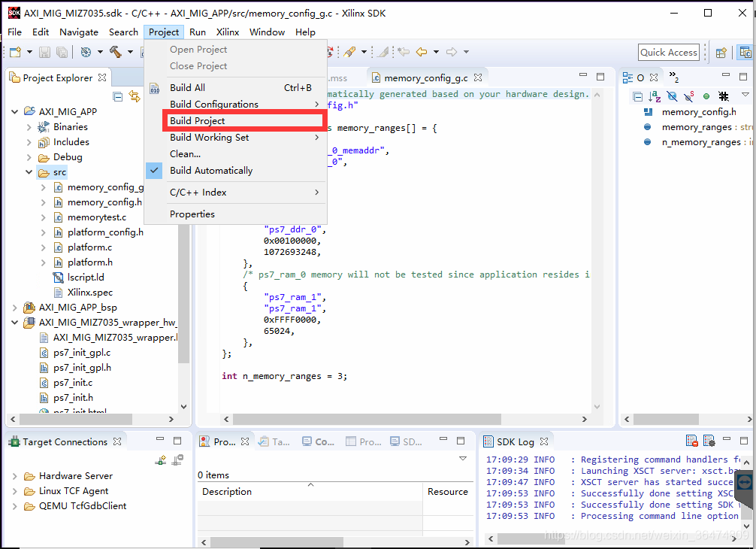
Task: Click the Open Perspective icon
Action: tap(721, 52)
